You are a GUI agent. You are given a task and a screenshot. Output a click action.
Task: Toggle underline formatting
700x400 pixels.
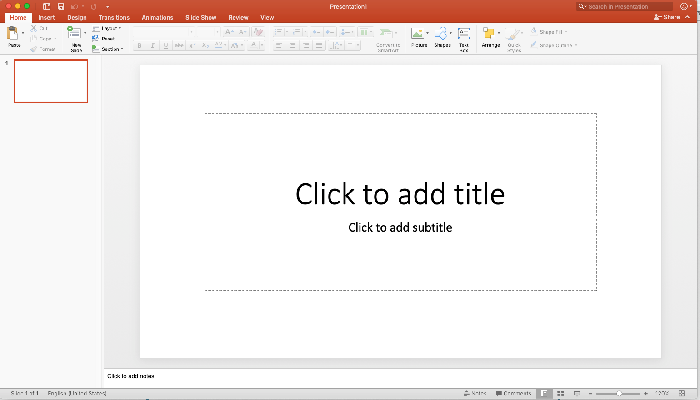coord(166,45)
